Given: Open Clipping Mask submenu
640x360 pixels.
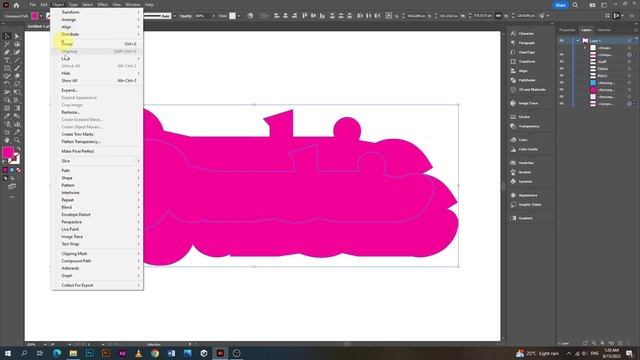Looking at the screenshot, I should tap(97, 253).
